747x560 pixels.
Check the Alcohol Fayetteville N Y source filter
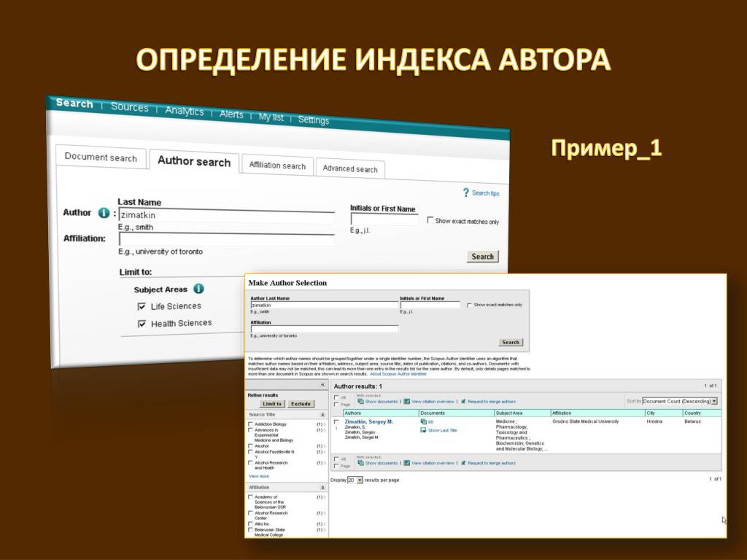tap(251, 452)
